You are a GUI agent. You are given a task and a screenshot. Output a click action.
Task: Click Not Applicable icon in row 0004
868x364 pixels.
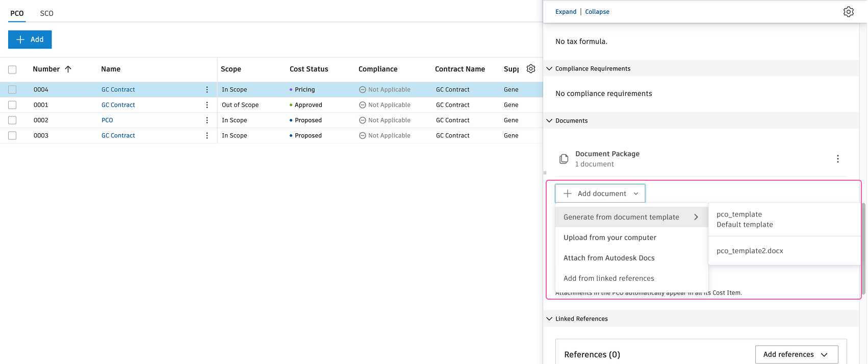(x=362, y=89)
